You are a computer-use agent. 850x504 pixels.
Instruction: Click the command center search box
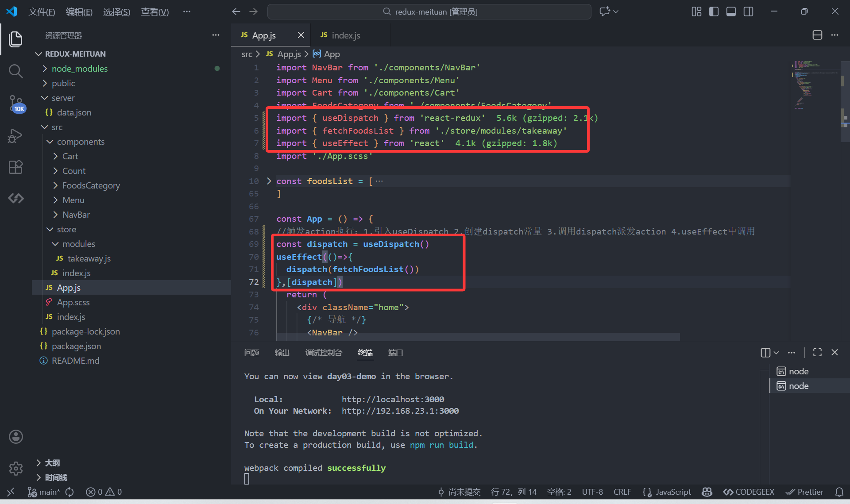429,12
